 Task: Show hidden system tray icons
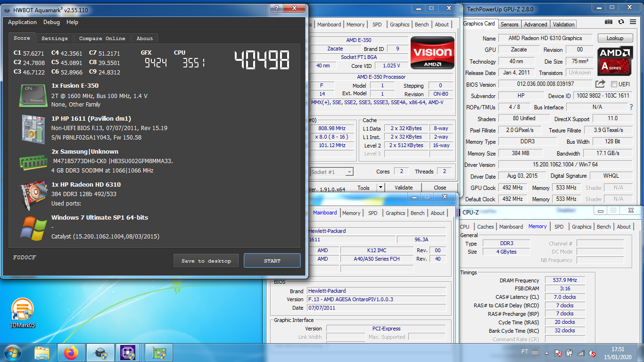click(x=548, y=353)
